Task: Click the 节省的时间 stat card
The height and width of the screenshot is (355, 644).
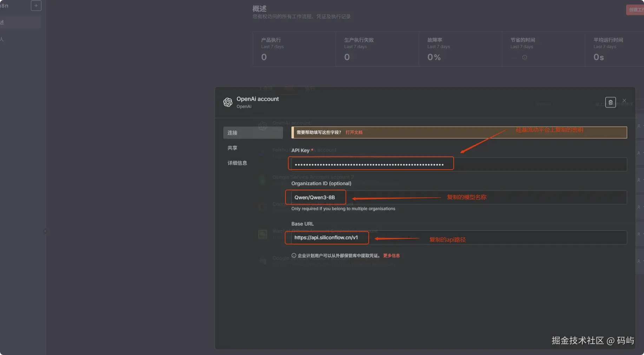Action: click(x=543, y=49)
